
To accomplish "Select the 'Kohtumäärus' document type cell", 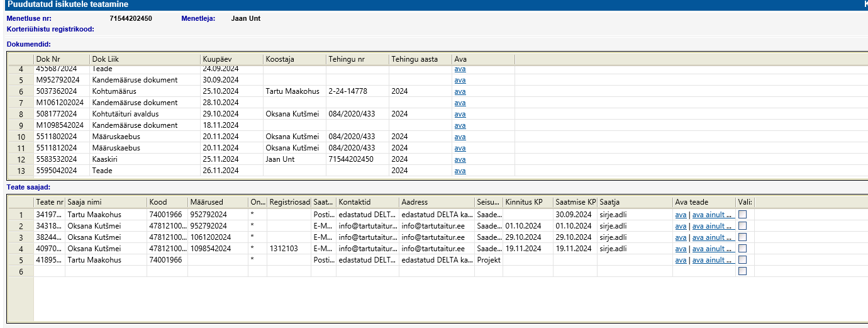I will tap(145, 91).
